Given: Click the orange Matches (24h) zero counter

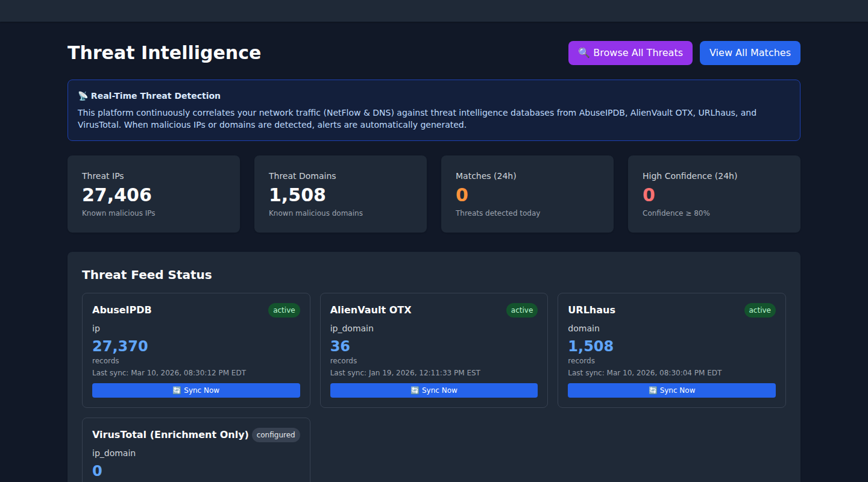Looking at the screenshot, I should click(x=462, y=194).
